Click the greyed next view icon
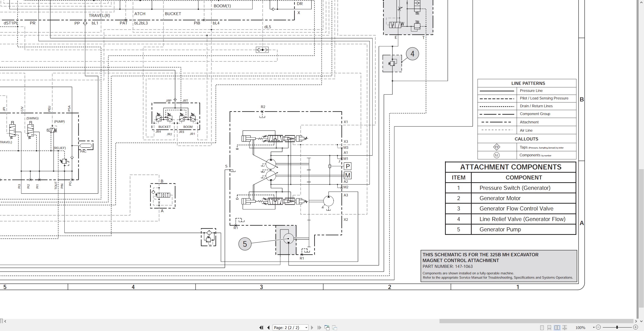 (335, 327)
